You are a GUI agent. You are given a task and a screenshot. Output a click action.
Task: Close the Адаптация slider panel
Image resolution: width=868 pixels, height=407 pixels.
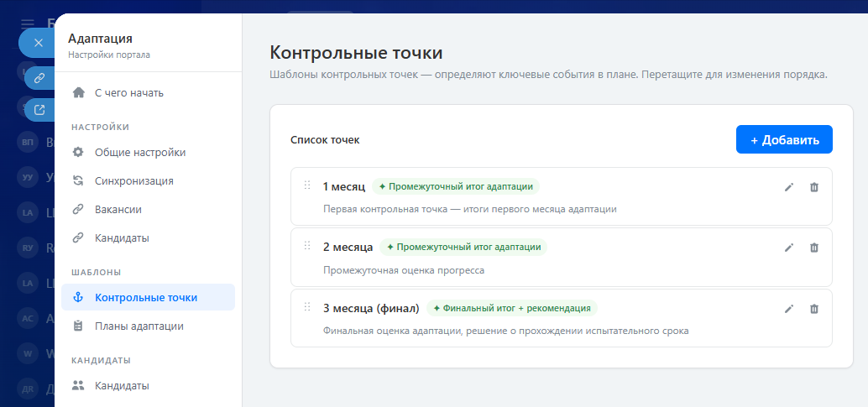click(x=39, y=43)
